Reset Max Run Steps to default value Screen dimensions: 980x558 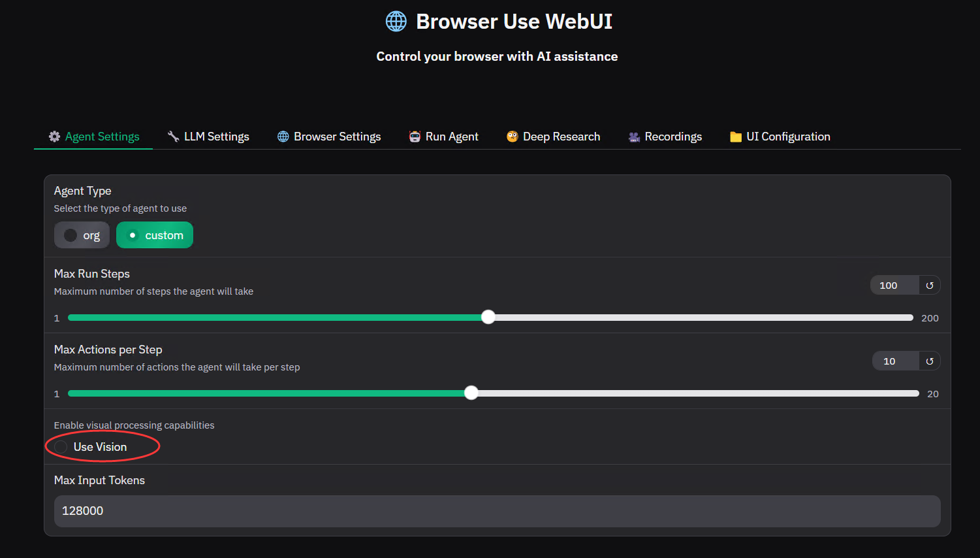[x=930, y=286]
